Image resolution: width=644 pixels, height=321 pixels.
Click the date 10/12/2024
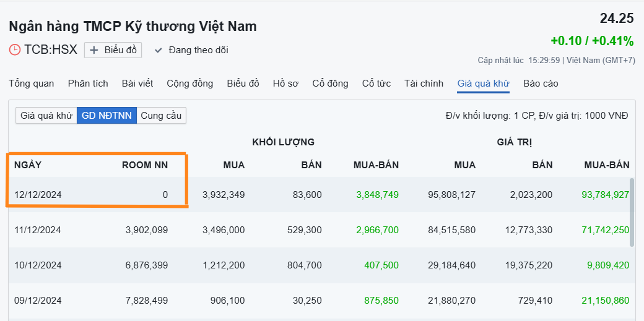38,265
